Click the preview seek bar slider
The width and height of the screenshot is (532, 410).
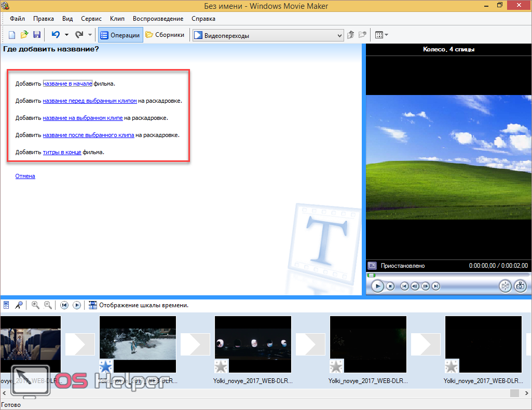point(372,275)
